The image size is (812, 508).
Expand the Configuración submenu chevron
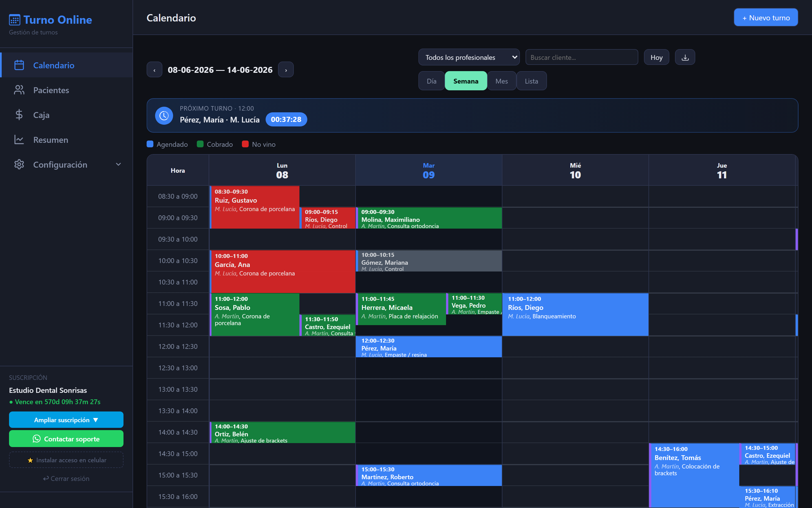(x=118, y=164)
